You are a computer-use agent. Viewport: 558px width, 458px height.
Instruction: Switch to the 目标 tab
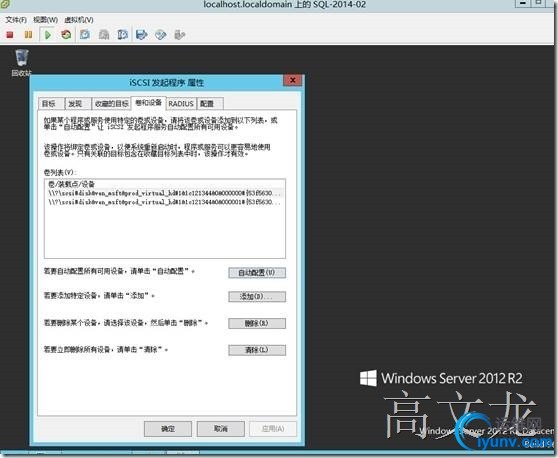coord(51,104)
